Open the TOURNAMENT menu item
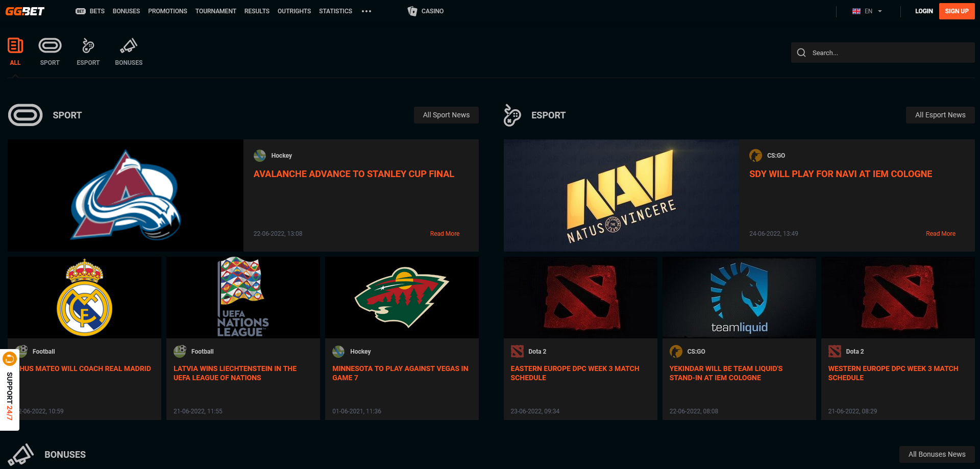The image size is (980, 469). point(215,11)
